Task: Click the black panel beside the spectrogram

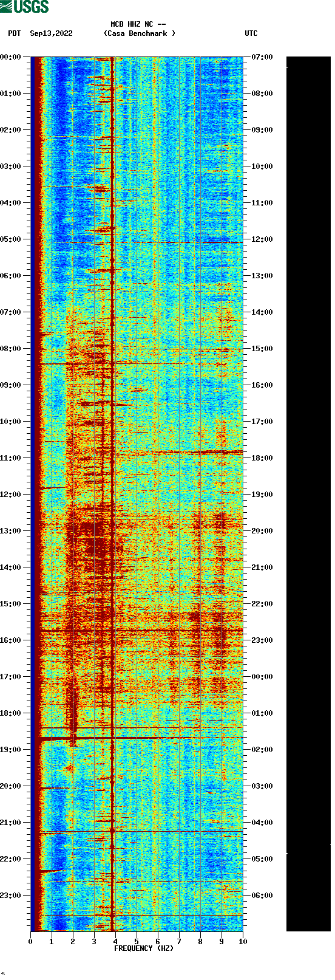Action: [x=308, y=494]
